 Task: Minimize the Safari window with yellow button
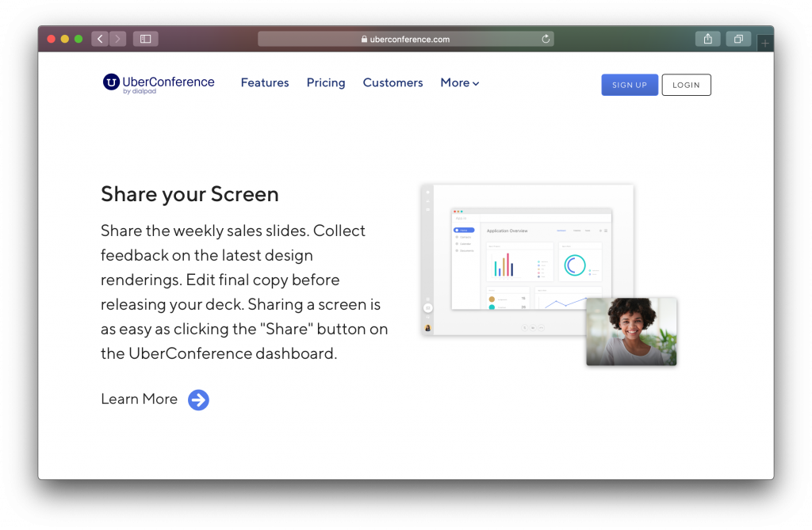pyautogui.click(x=65, y=39)
